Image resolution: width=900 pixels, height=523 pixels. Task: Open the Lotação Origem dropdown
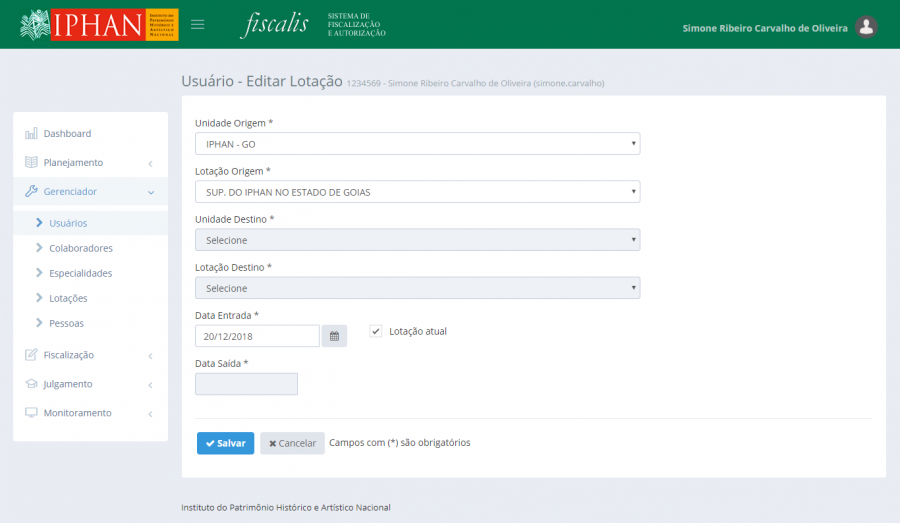point(417,192)
